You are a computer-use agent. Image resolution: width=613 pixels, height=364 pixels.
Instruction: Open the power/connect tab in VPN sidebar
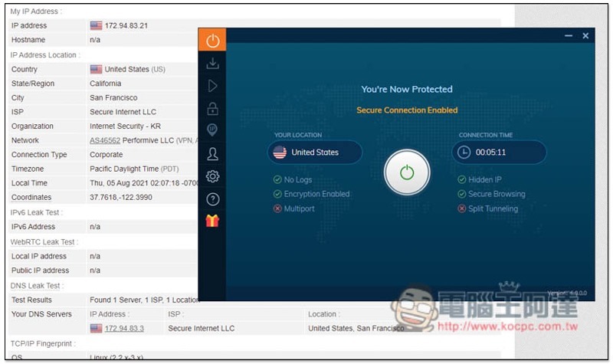(x=212, y=40)
